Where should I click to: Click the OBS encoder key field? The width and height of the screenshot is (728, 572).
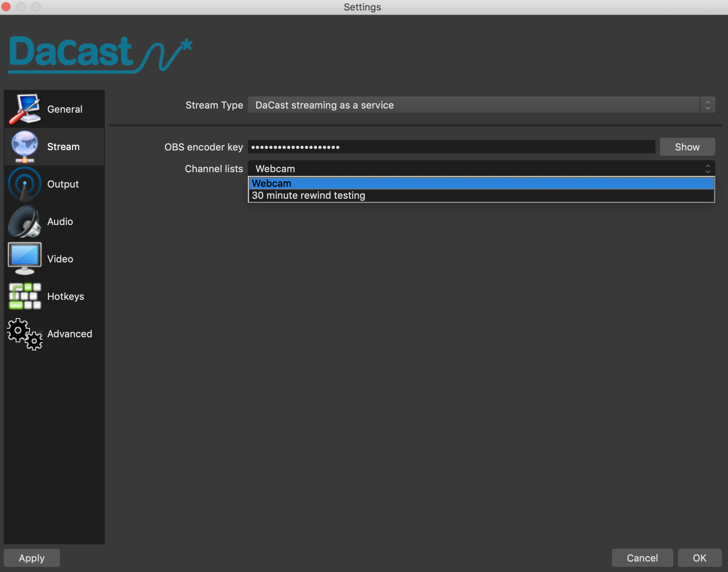tap(449, 147)
